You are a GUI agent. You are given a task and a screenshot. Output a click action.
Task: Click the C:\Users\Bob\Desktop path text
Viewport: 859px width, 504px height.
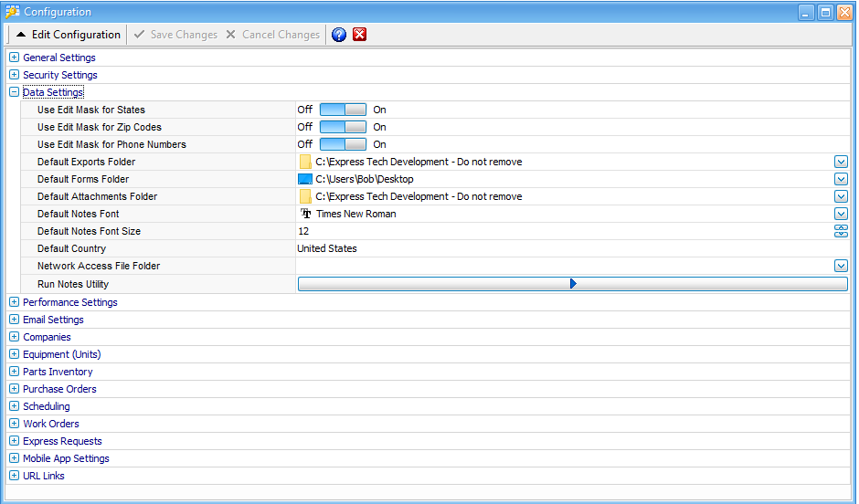(365, 179)
